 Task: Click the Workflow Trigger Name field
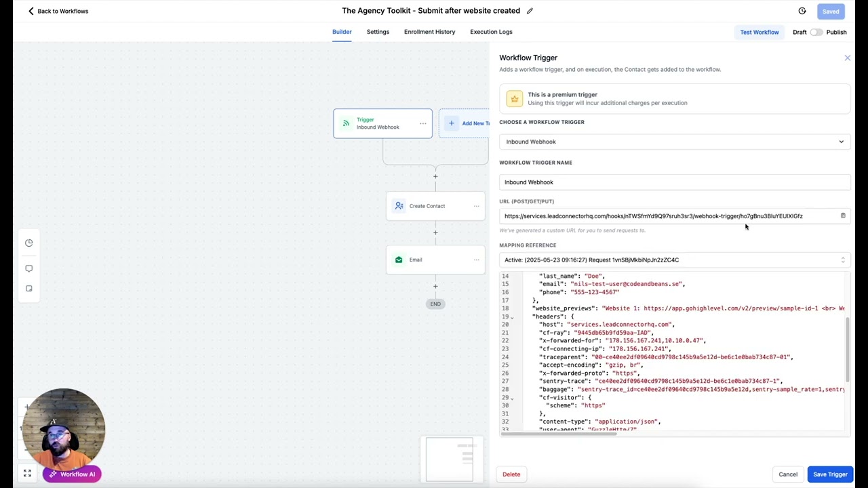coord(675,182)
